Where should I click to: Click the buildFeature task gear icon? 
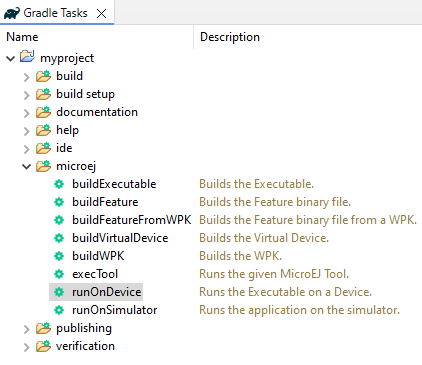[59, 202]
